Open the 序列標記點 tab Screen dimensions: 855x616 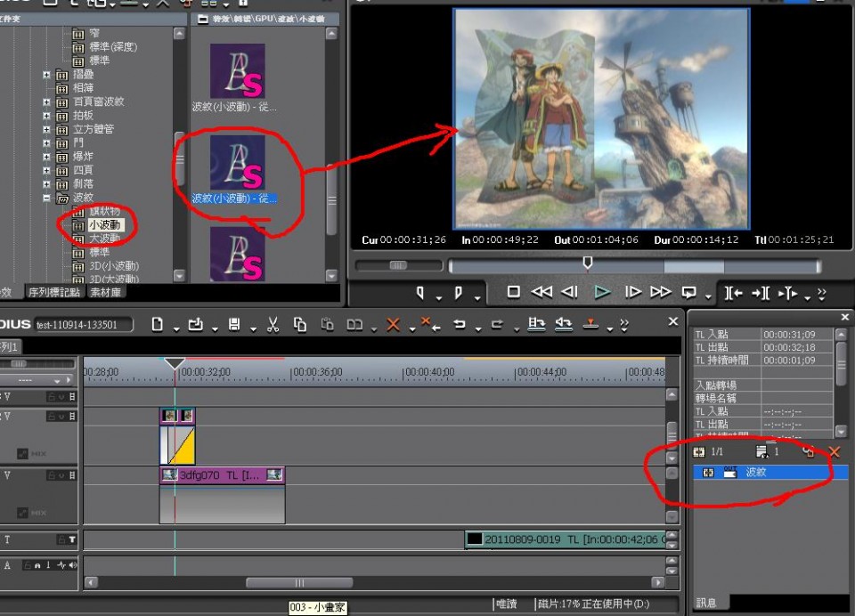(x=53, y=292)
